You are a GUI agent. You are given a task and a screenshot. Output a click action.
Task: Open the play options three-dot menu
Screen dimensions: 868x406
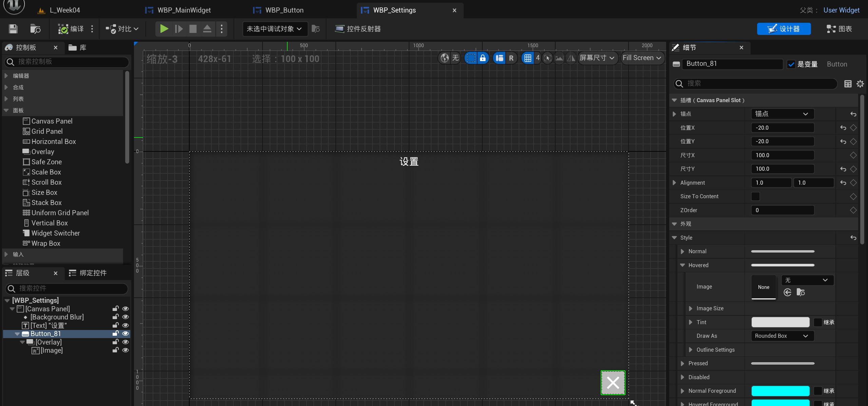pyautogui.click(x=222, y=29)
